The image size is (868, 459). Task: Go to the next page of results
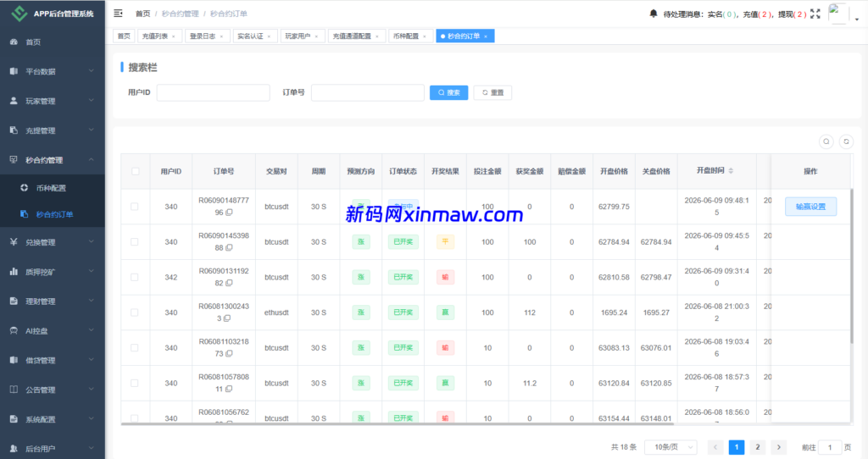pyautogui.click(x=779, y=447)
